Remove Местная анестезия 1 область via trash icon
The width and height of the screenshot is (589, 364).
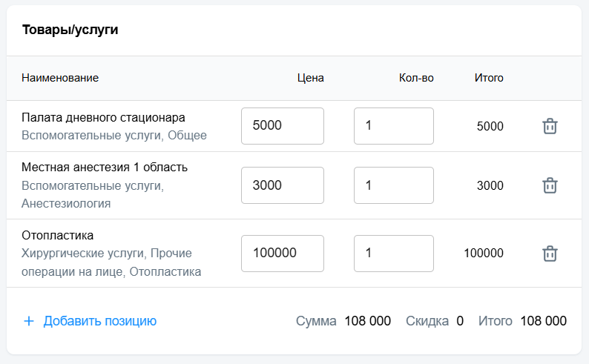(x=550, y=185)
